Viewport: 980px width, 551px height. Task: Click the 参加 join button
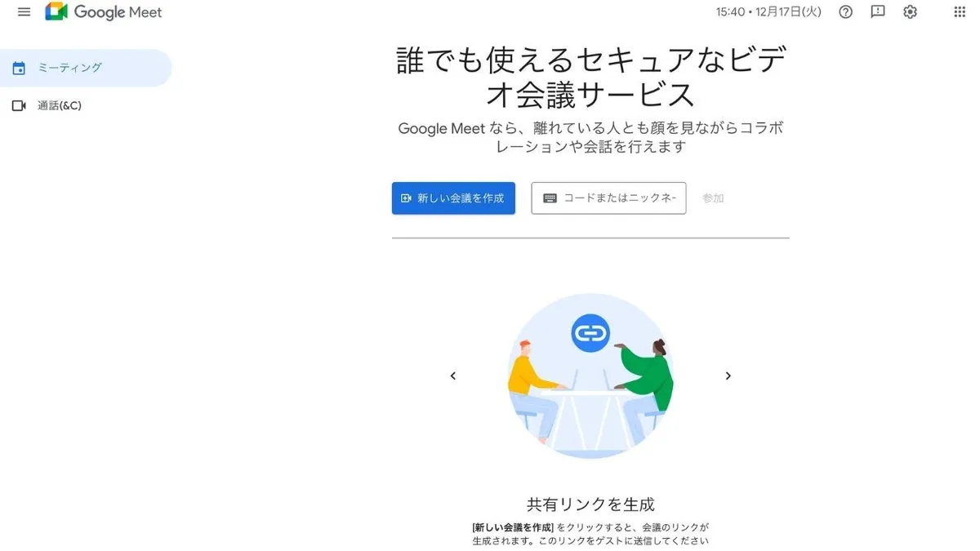[x=713, y=198]
